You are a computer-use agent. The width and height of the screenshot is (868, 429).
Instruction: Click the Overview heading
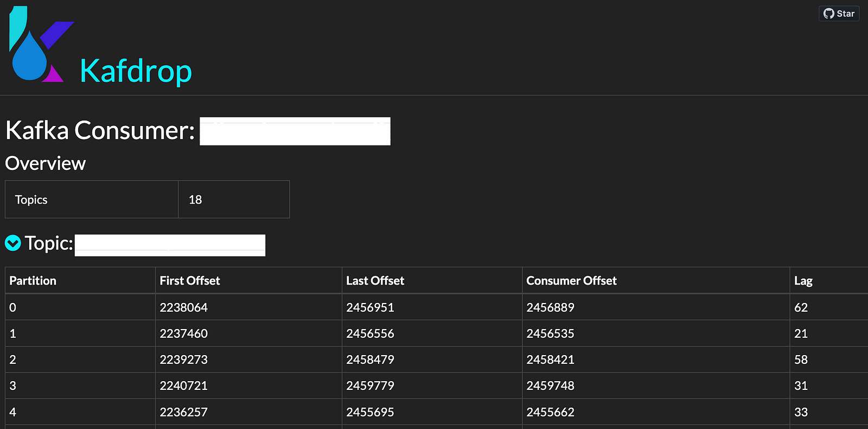pos(46,163)
